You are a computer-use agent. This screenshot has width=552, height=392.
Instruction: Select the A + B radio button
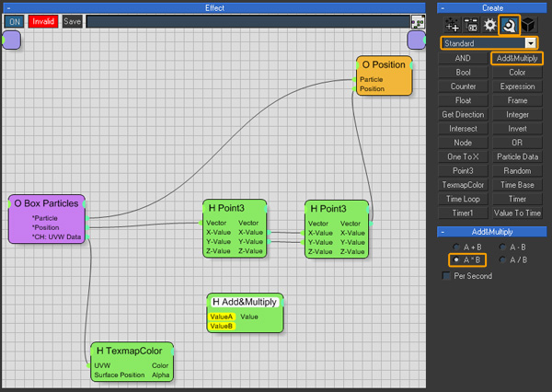click(456, 247)
